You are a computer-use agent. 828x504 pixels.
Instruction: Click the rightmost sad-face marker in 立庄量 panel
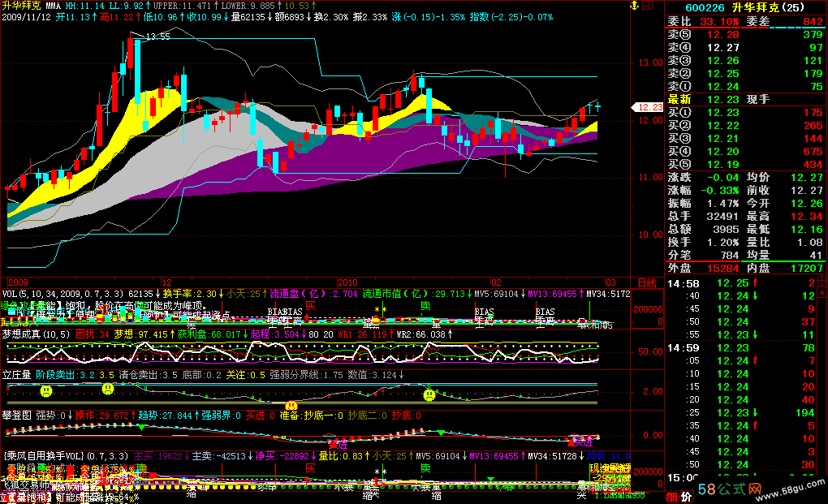429,394
